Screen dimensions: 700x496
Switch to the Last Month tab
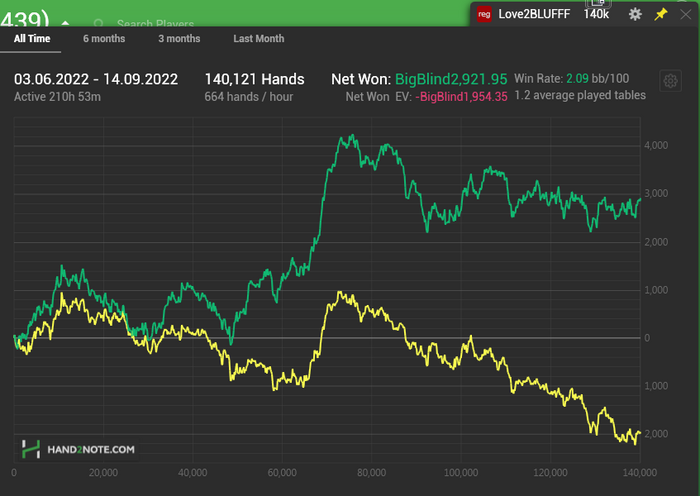point(258,39)
